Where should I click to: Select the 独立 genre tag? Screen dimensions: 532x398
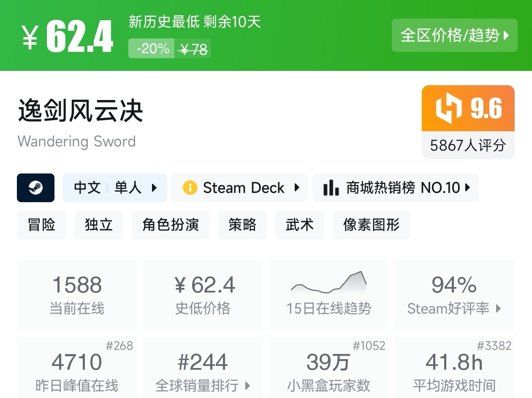99,225
